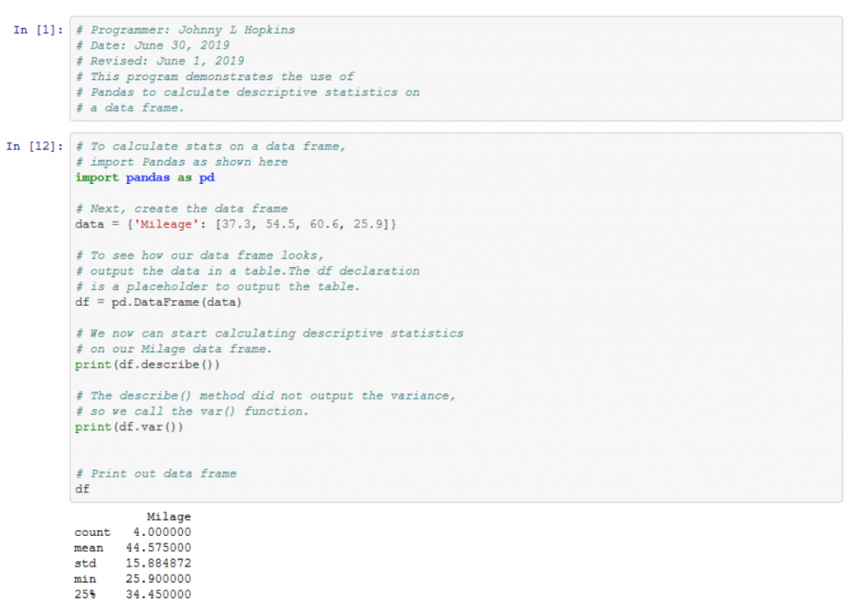Click the Milage column header in output

click(x=169, y=517)
